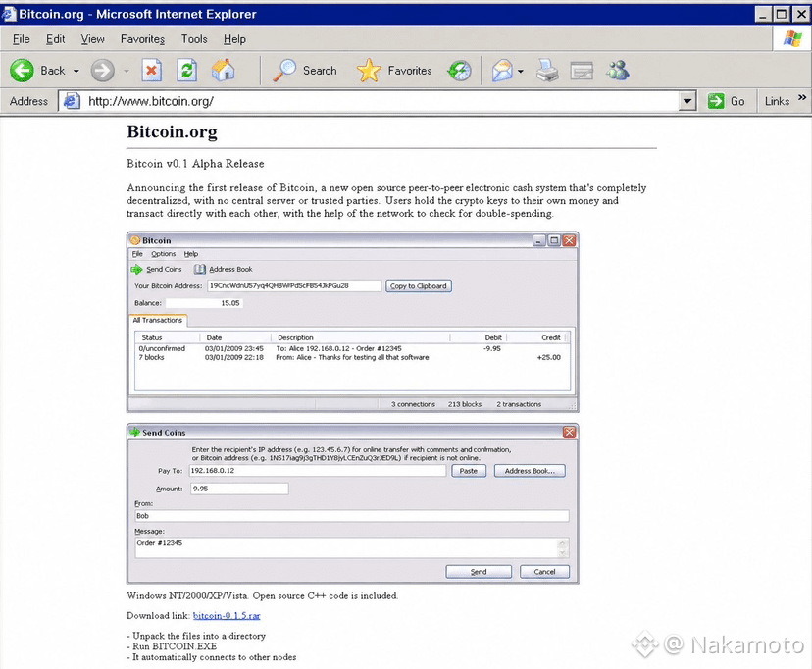Open Internet Explorer's Tools menu
The height and width of the screenshot is (669, 812).
point(194,39)
